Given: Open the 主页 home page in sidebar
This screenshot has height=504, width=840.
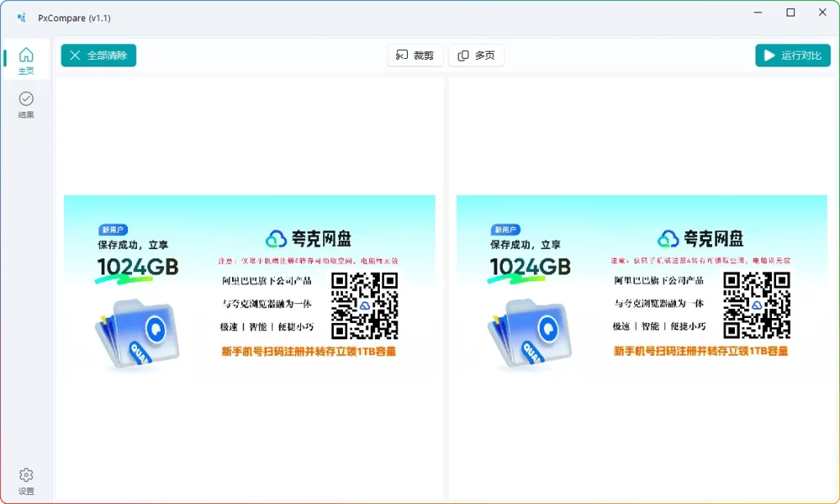Looking at the screenshot, I should 26,60.
